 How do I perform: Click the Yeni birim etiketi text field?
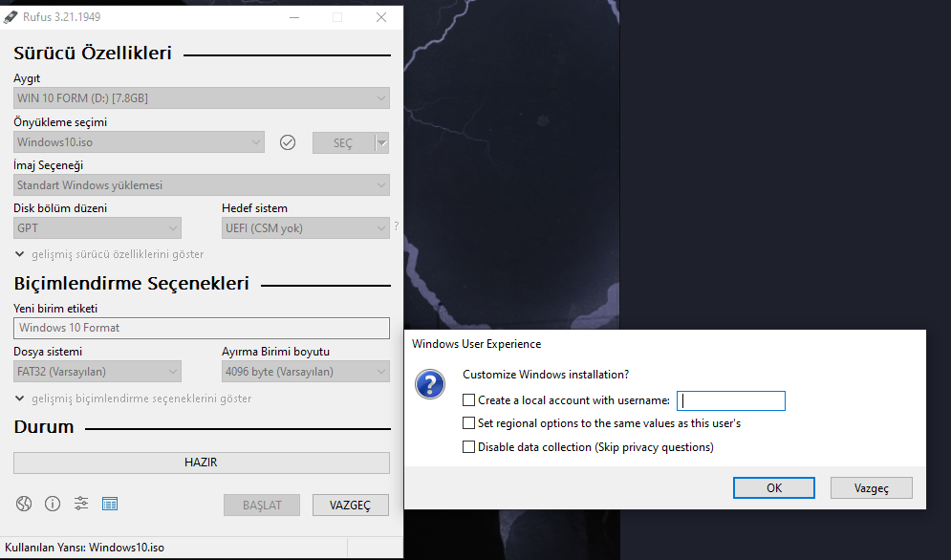pyautogui.click(x=202, y=328)
